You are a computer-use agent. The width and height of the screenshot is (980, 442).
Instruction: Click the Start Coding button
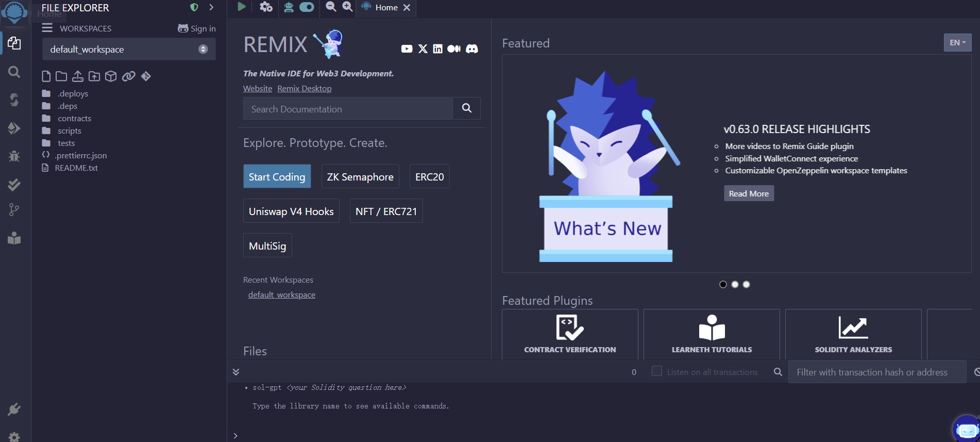coord(277,176)
